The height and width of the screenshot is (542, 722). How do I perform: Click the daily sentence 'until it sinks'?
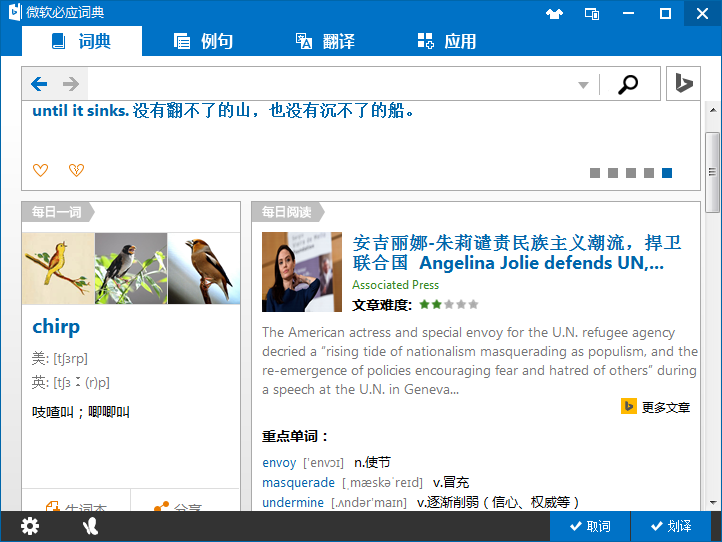coord(80,111)
